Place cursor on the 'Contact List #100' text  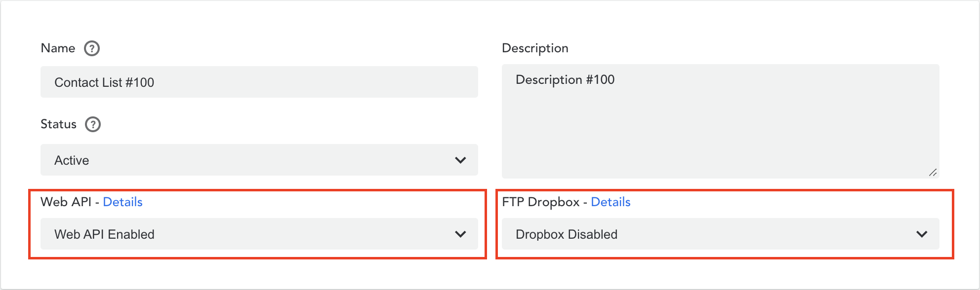pyautogui.click(x=104, y=82)
